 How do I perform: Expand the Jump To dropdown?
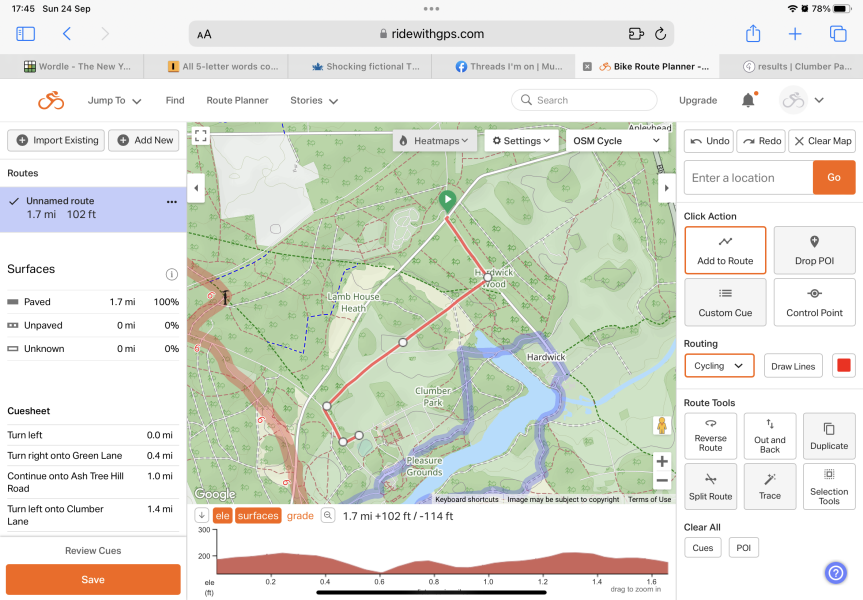(x=114, y=101)
